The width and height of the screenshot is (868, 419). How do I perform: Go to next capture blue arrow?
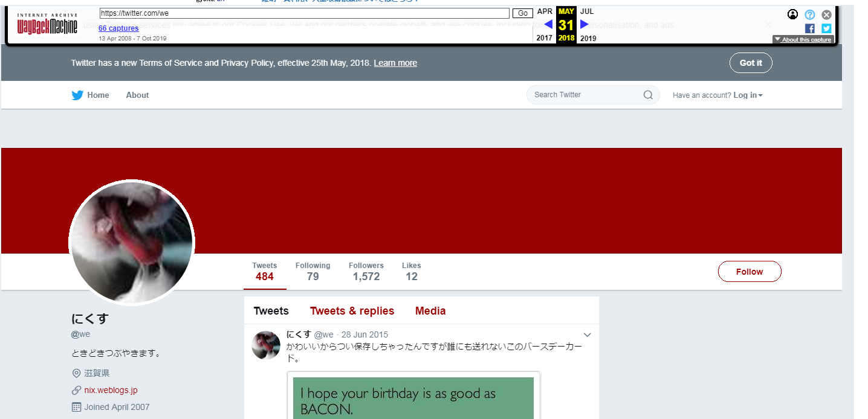point(585,24)
